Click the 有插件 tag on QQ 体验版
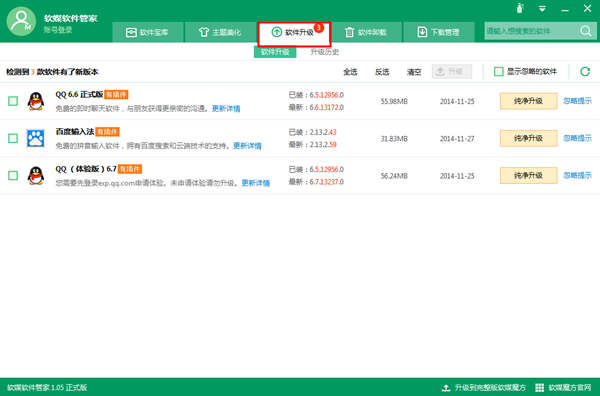This screenshot has width=600, height=396. 130,169
